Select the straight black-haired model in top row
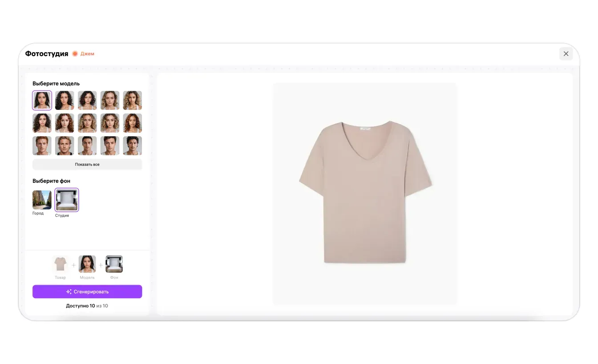This screenshot has height=364, width=598. pos(42,101)
